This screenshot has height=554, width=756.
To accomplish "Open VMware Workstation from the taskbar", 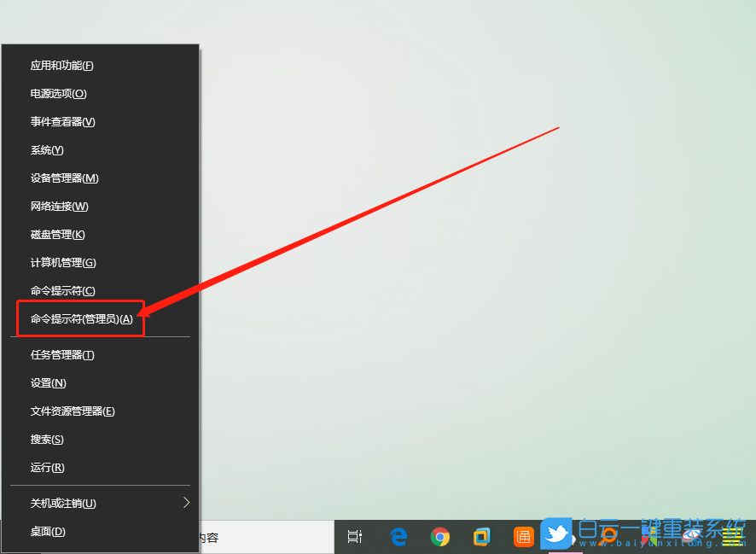I will [481, 537].
